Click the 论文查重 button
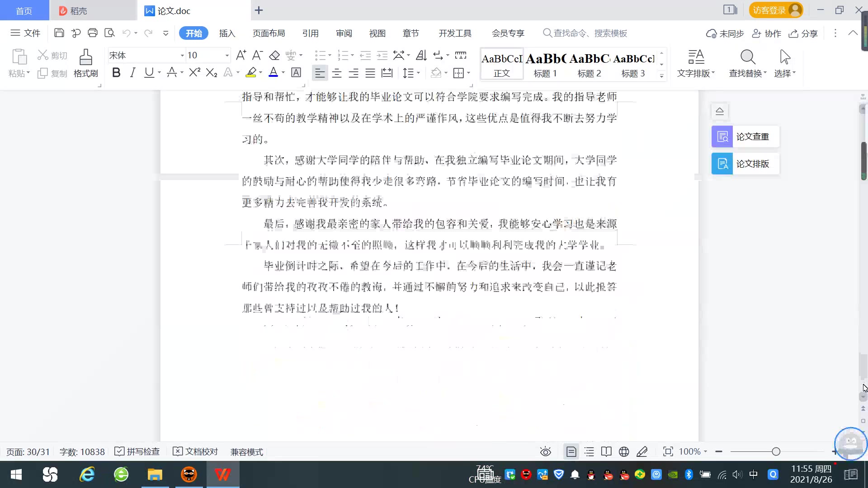 pos(745,136)
